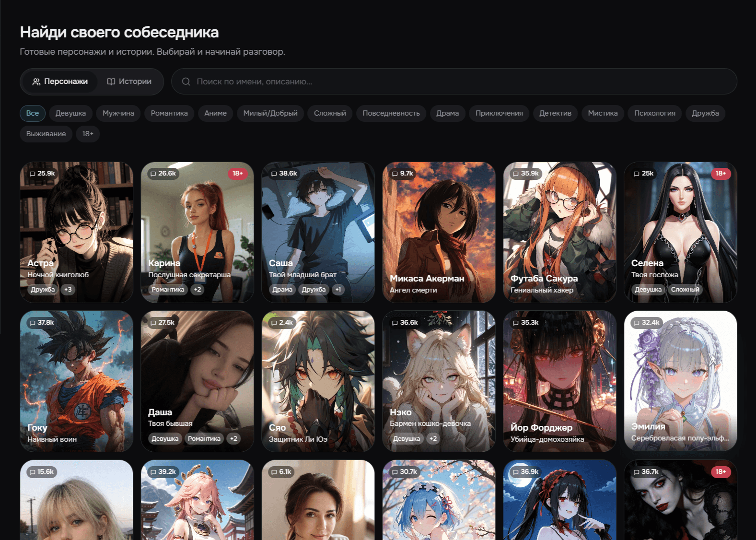Select the Все filter chip

(x=33, y=113)
